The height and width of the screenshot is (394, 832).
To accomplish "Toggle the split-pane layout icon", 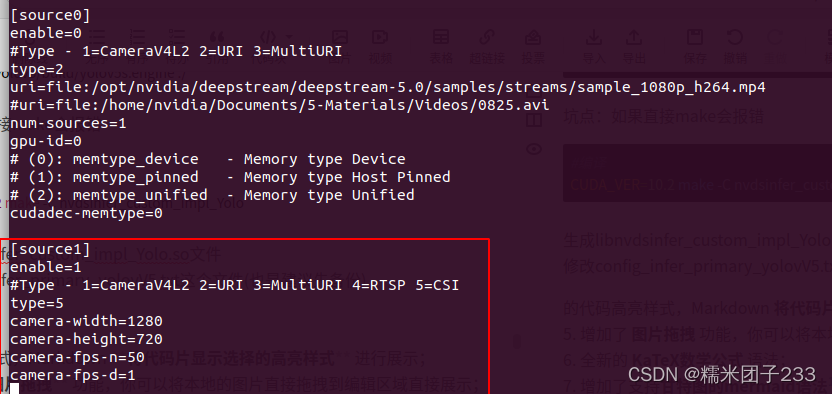I will [534, 120].
